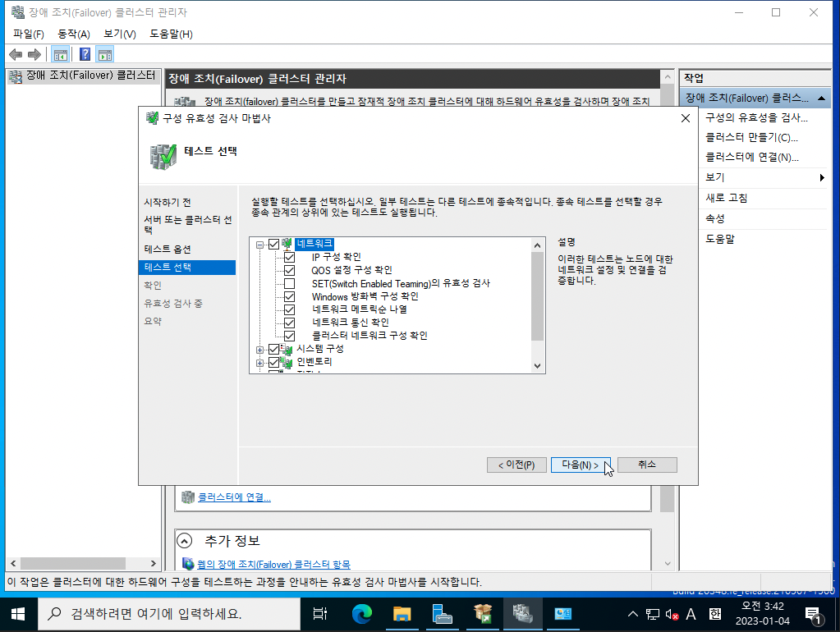Toggle the 인벤토리 category checkbox
Screen dimensions: 840x632
(x=273, y=363)
